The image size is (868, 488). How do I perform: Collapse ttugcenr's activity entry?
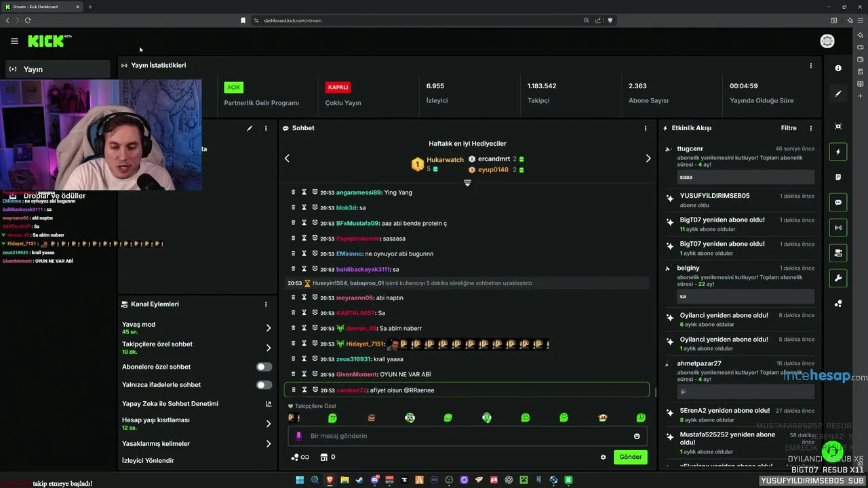(x=669, y=149)
